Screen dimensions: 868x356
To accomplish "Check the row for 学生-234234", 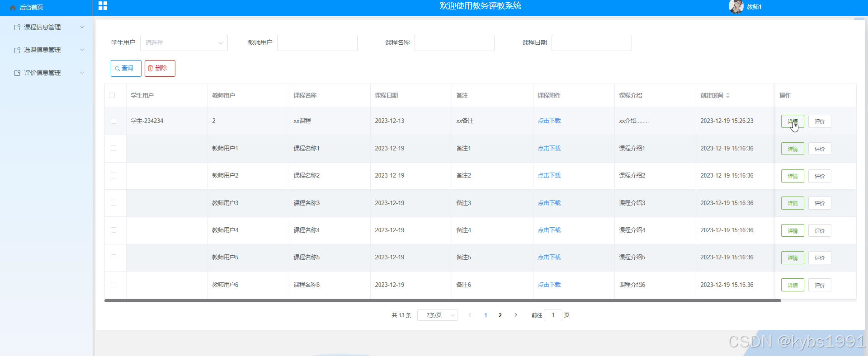I will 113,121.
